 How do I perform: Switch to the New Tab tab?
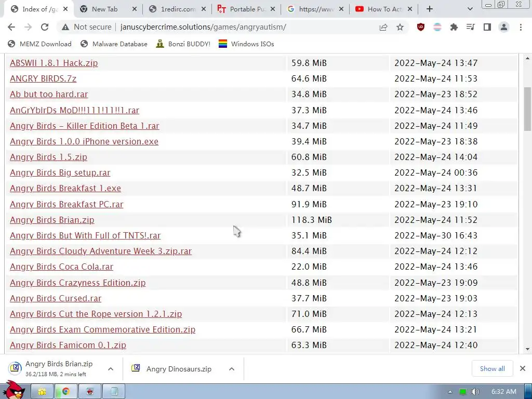coord(104,9)
